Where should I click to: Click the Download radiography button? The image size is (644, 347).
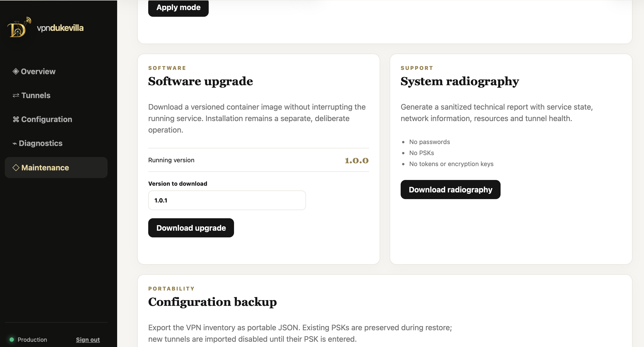450,190
